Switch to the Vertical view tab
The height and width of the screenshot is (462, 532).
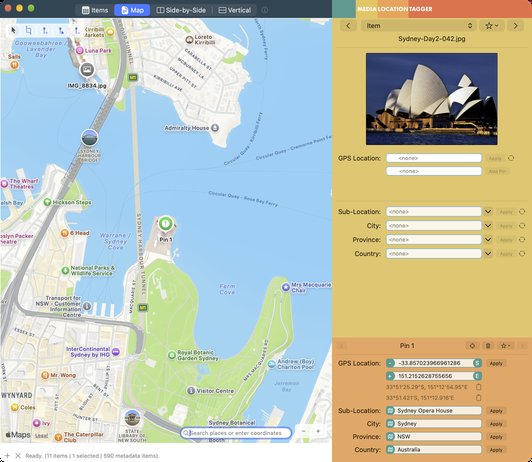tap(234, 10)
